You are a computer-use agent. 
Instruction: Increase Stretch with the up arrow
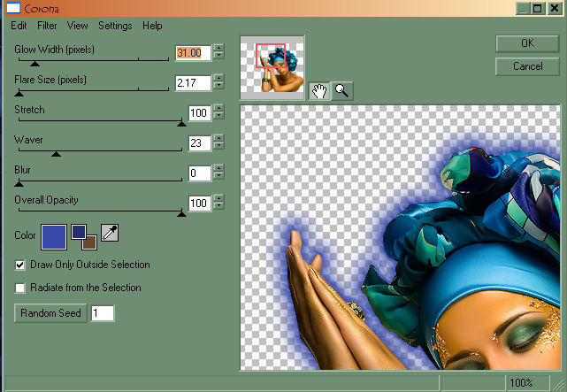pos(218,108)
